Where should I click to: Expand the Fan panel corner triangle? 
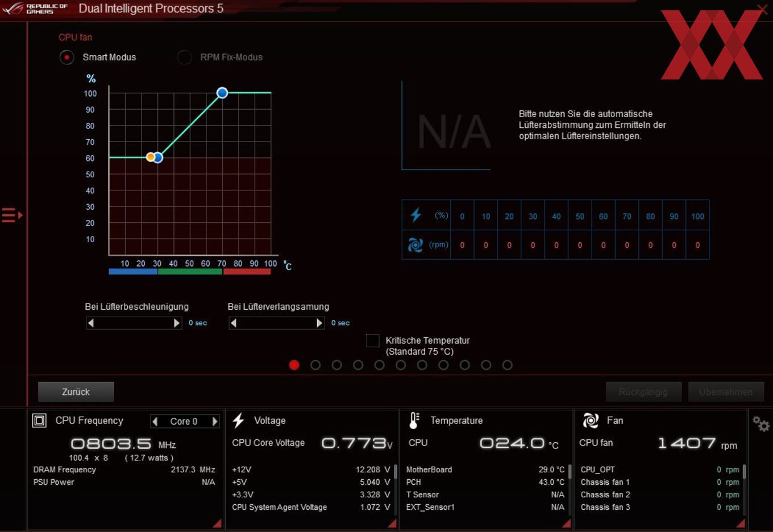(741, 523)
